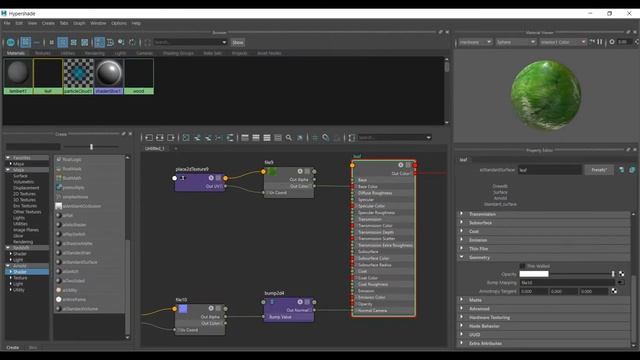Select the wood material swatch
Screen dimensions: 640x360
(x=139, y=76)
